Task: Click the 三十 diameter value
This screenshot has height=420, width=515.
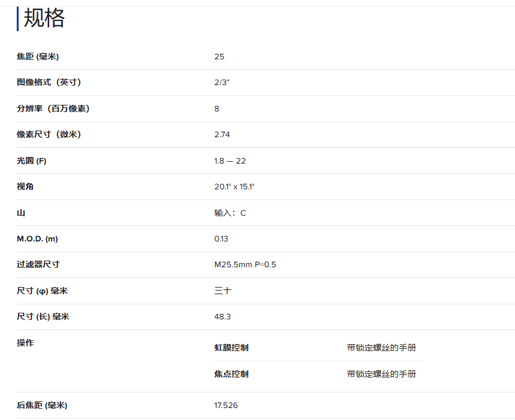Action: click(222, 291)
